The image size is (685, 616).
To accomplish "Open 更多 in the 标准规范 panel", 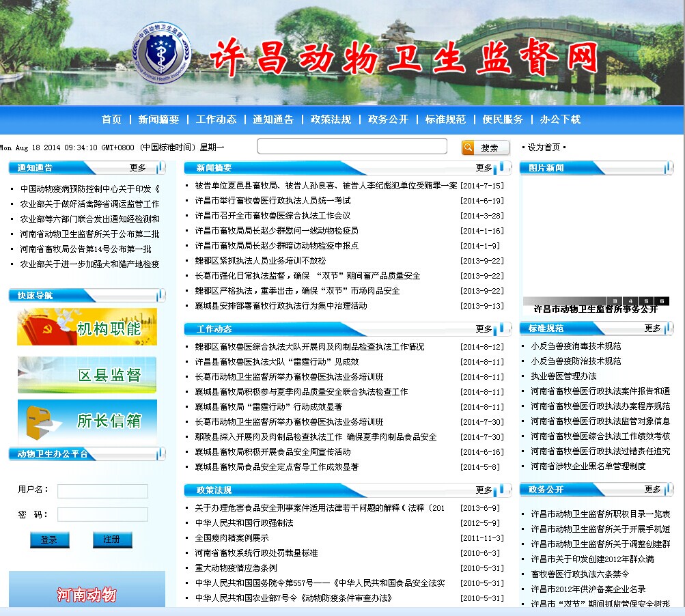I will tap(652, 328).
